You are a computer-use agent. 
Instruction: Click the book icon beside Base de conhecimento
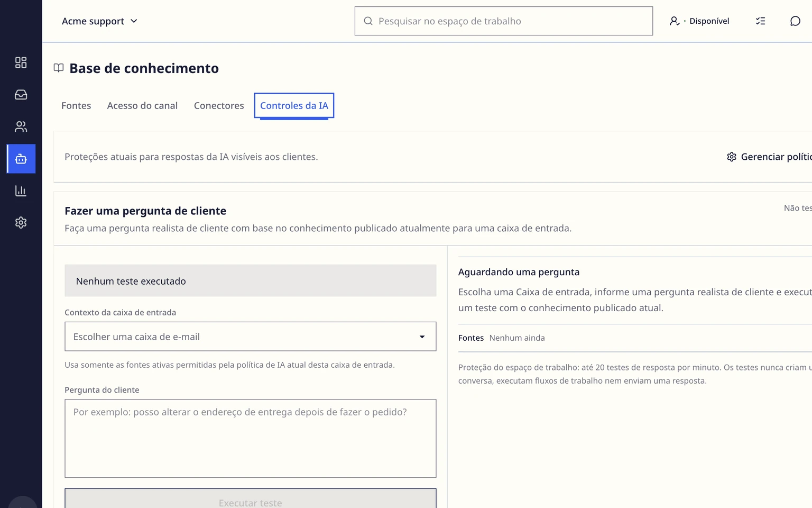point(59,68)
